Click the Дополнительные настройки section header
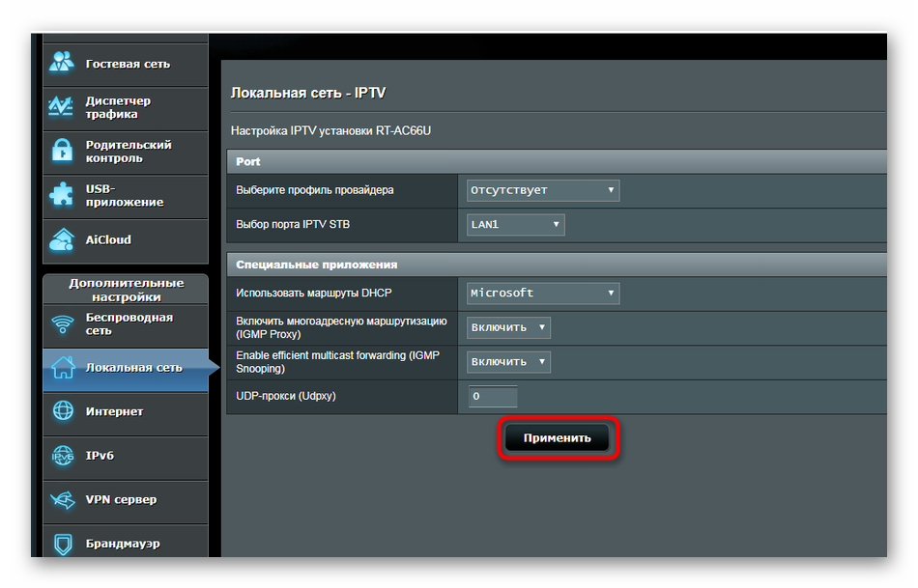The height and width of the screenshot is (588, 918). (x=126, y=290)
